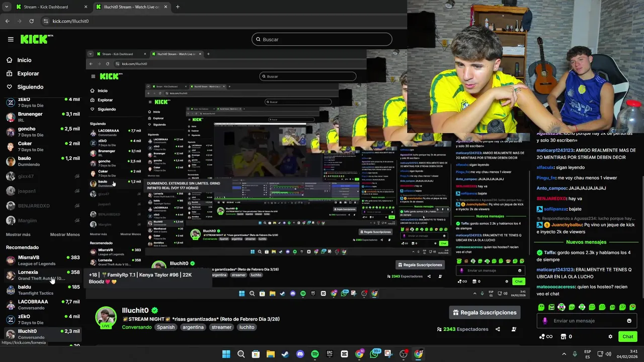This screenshot has width=644, height=362.
Task: Open Windows Start menu
Action: click(226, 354)
